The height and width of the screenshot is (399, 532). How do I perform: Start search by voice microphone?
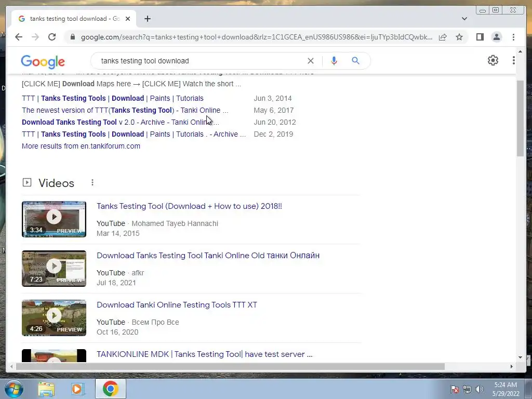pos(334,61)
